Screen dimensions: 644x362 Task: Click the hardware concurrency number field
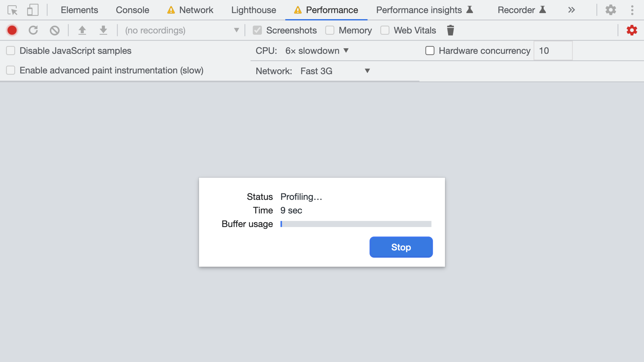tap(553, 51)
